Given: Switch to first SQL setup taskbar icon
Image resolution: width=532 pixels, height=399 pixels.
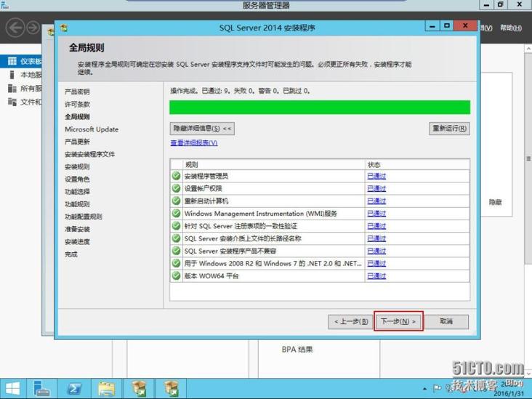Looking at the screenshot, I should click(x=139, y=389).
